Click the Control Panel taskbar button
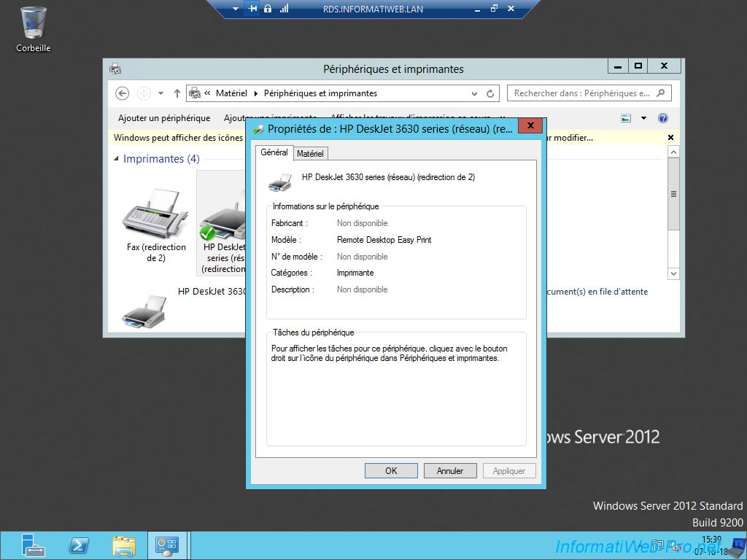The width and height of the screenshot is (747, 560). 167,545
